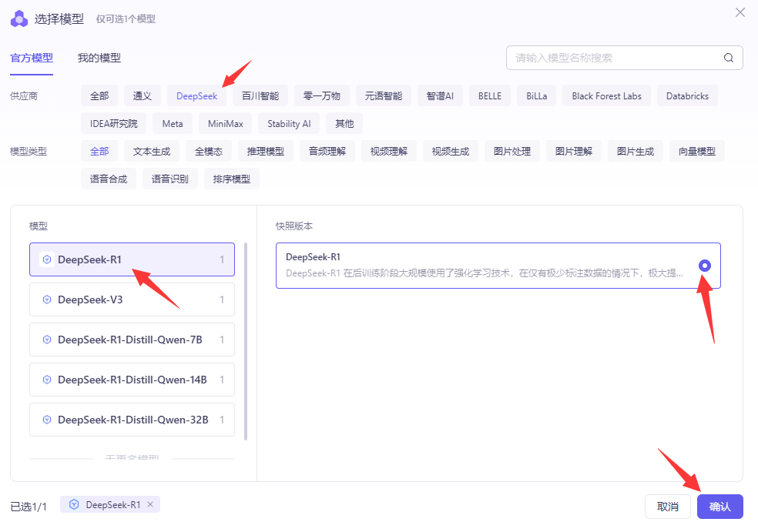Click the DeepSeek-R1-Distill-Qwen-14B row icon

pos(47,380)
